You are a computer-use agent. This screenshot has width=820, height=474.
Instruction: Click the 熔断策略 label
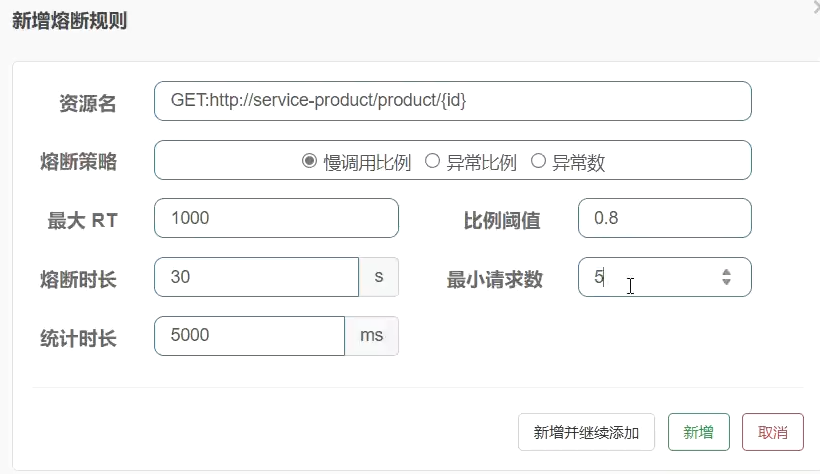(78, 162)
